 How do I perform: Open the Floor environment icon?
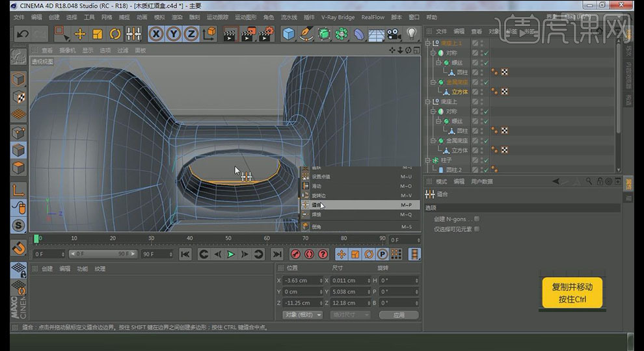(377, 34)
